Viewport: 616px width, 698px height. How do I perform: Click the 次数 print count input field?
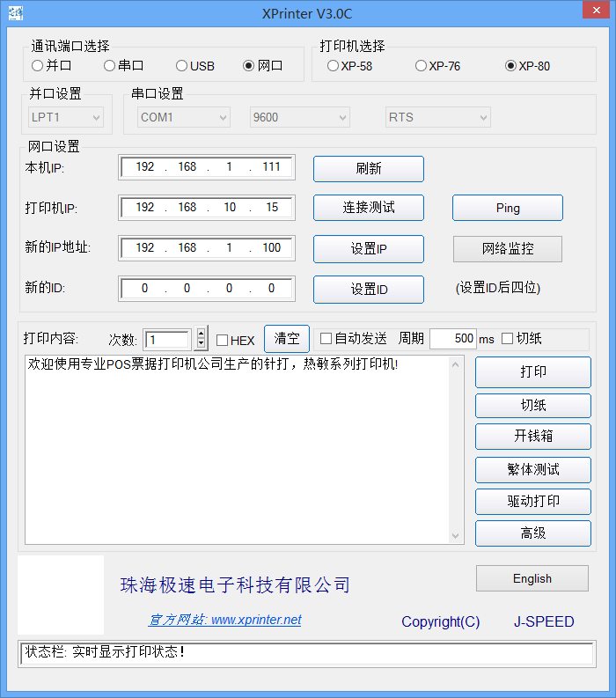[167, 340]
